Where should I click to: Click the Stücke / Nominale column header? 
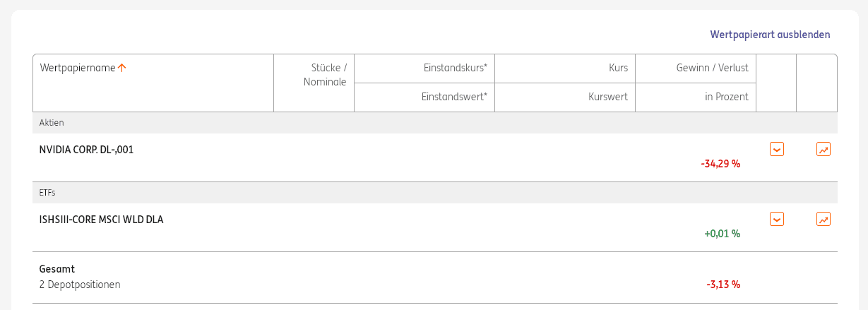pos(325,75)
